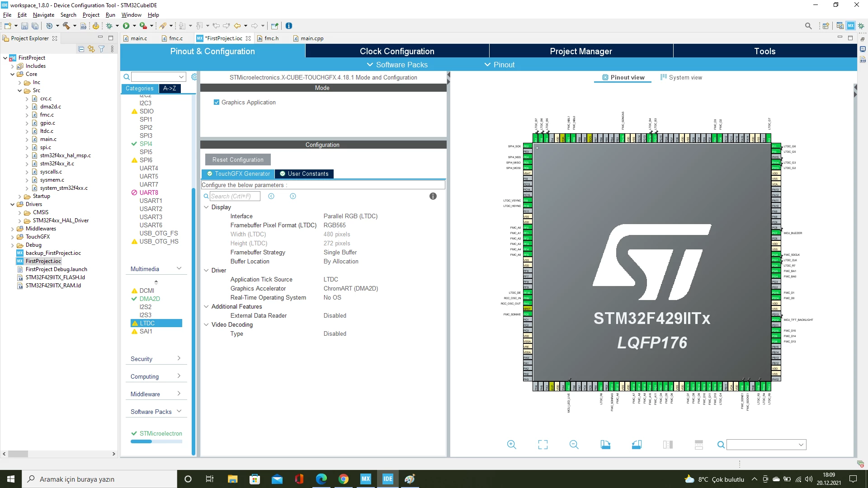The height and width of the screenshot is (488, 868).
Task: Open the Project menu
Action: [91, 15]
